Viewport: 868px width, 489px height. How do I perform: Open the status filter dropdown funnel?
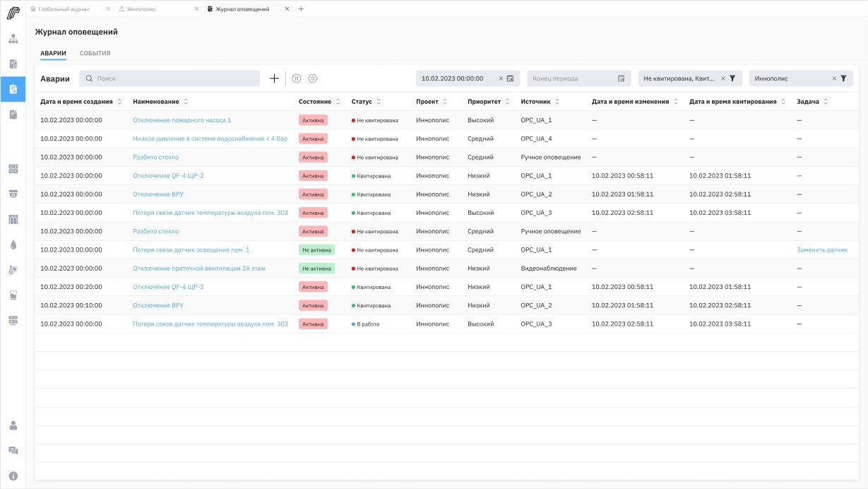coord(732,78)
